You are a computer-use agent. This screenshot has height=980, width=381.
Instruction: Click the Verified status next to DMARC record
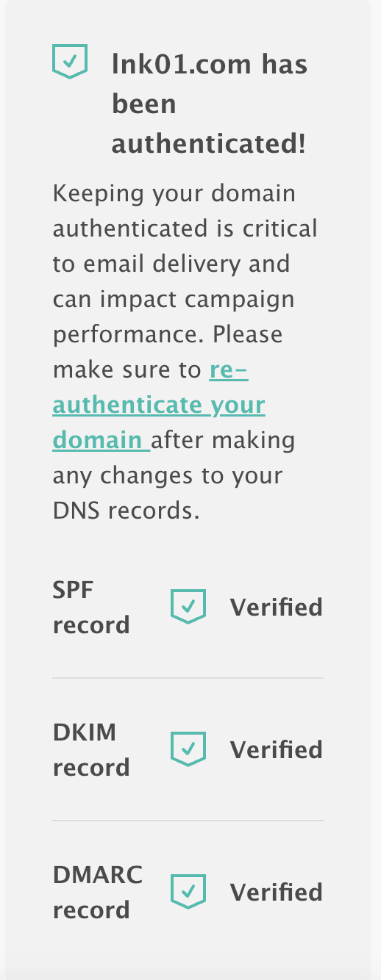tap(277, 893)
